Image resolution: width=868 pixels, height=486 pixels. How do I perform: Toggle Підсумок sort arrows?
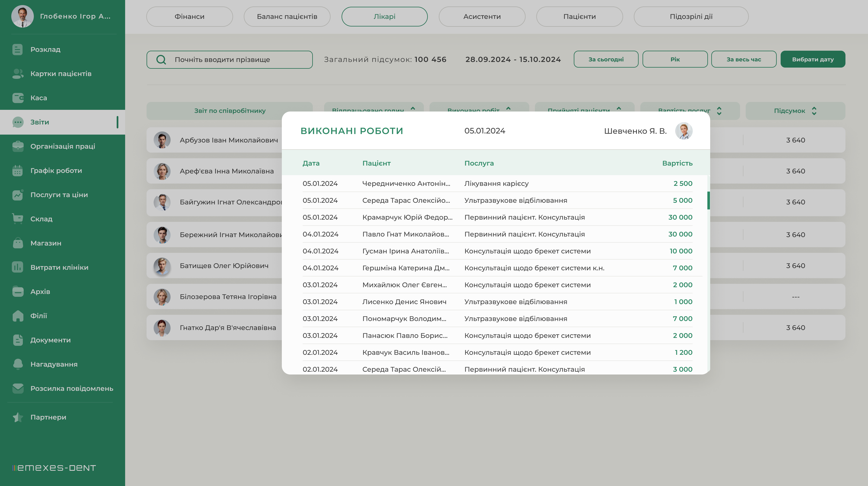tap(814, 111)
